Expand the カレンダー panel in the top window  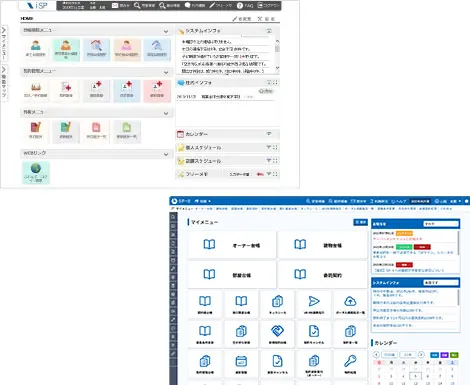pos(269,134)
